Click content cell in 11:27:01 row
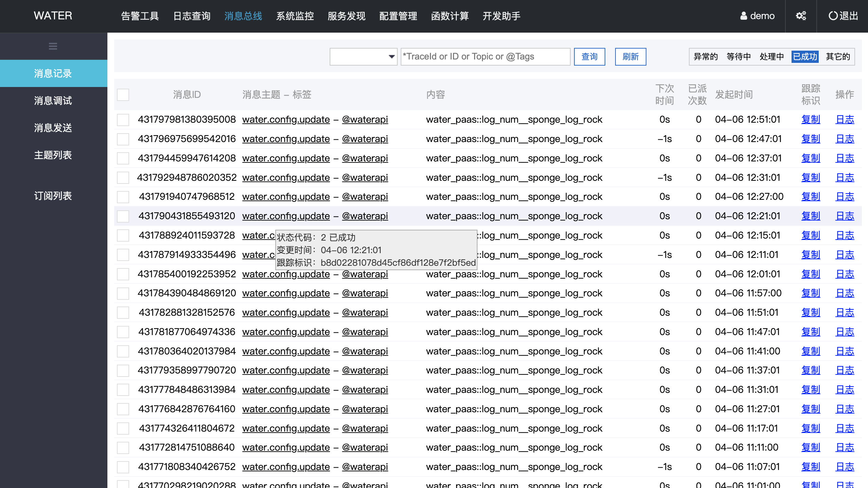 [514, 409]
